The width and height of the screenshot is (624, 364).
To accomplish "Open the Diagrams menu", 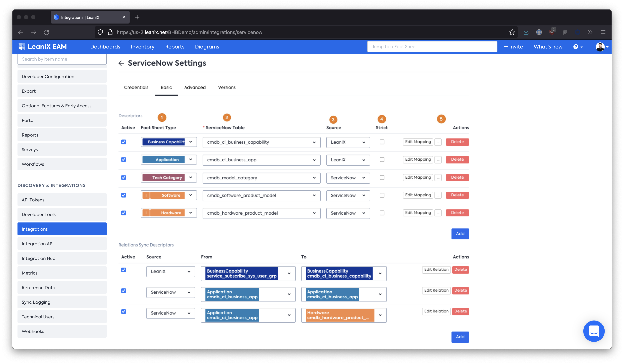I will tap(207, 47).
